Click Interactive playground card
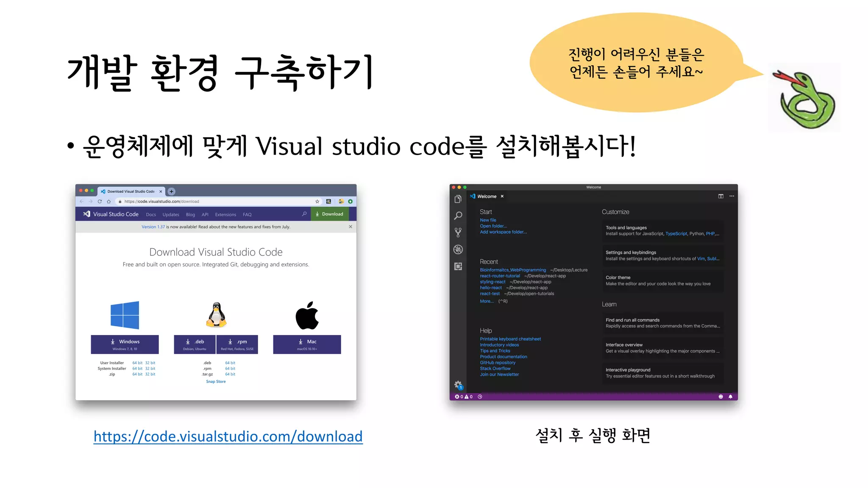Image resolution: width=868 pixels, height=488 pixels. (662, 373)
